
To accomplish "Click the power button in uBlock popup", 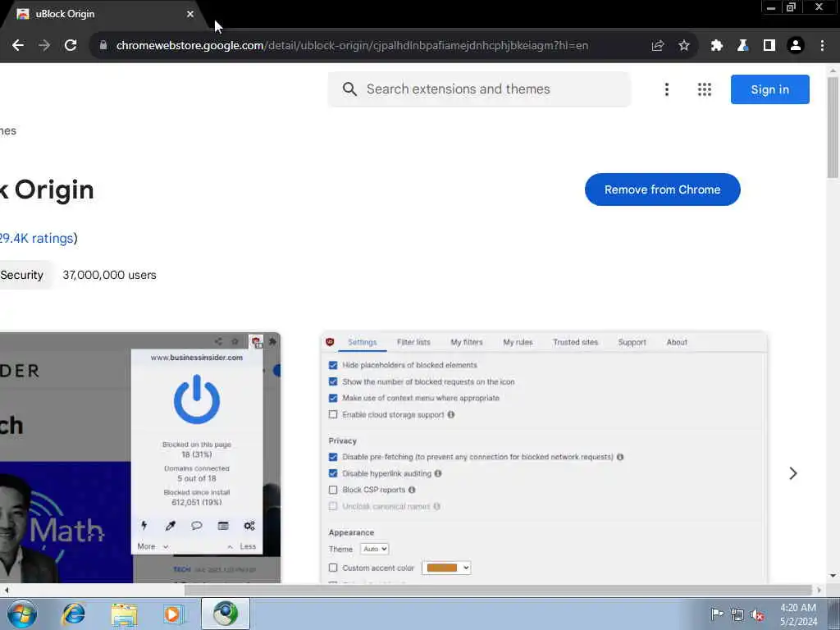I will click(197, 399).
